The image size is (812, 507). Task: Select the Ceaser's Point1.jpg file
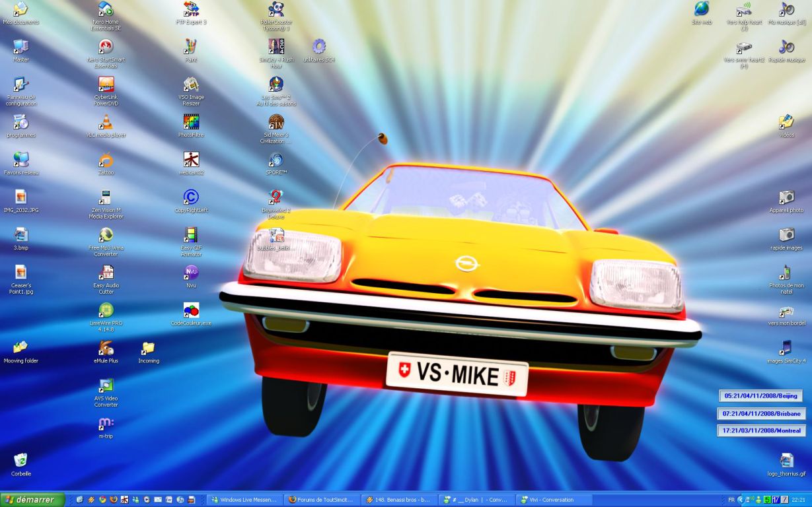pyautogui.click(x=20, y=273)
